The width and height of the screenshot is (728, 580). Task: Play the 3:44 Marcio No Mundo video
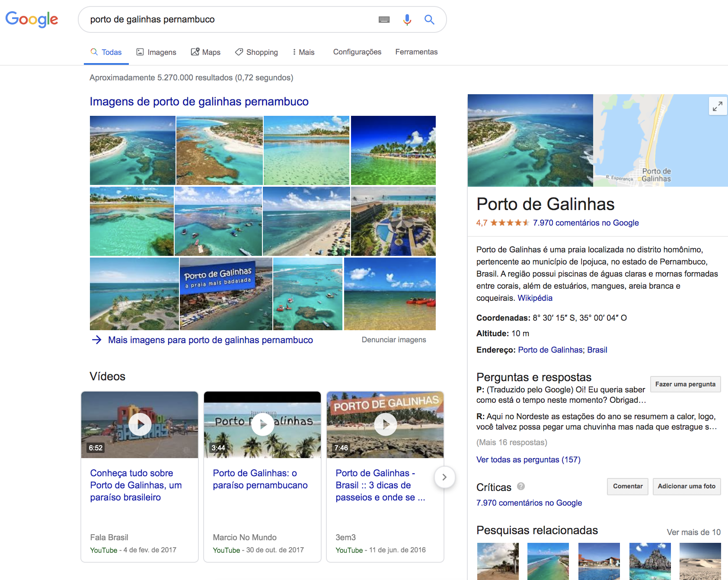coord(262,424)
